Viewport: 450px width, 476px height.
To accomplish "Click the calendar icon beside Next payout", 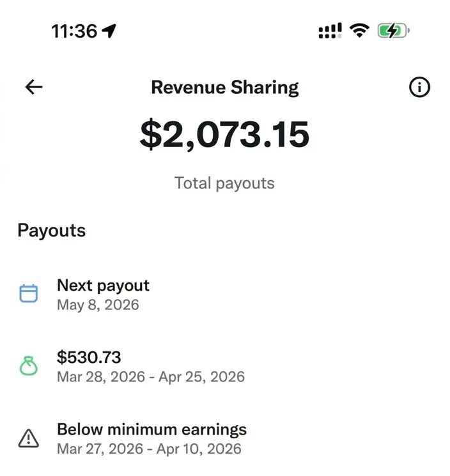I will [29, 294].
